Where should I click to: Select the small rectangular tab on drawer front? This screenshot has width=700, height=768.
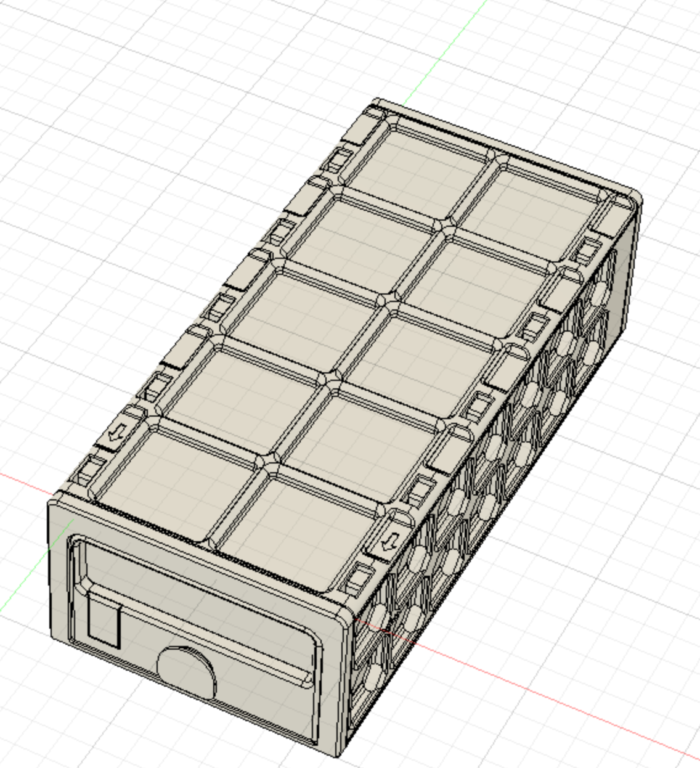(x=104, y=621)
